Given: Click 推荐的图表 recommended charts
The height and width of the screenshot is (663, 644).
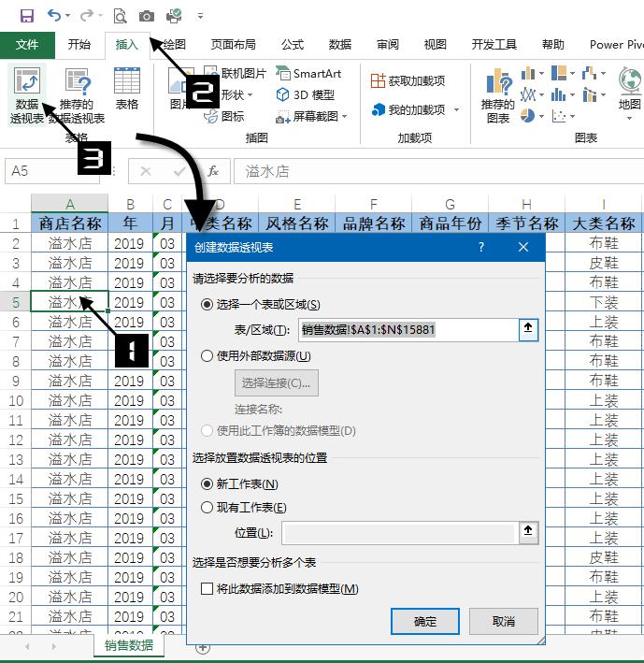Looking at the screenshot, I should (498, 95).
